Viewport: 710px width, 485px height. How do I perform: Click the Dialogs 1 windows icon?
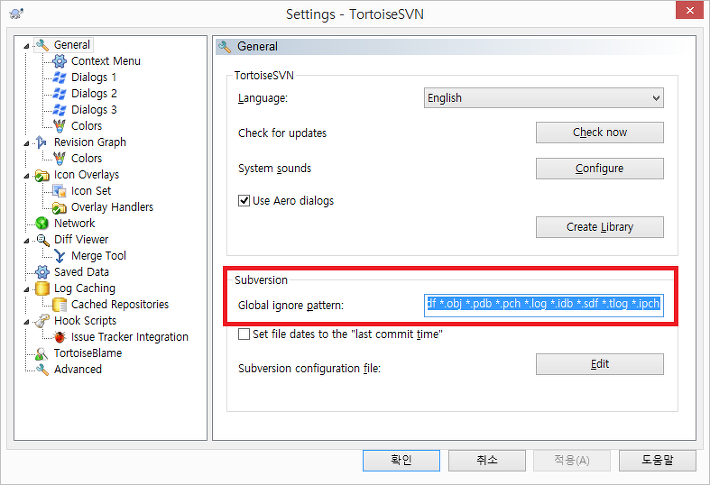59,77
